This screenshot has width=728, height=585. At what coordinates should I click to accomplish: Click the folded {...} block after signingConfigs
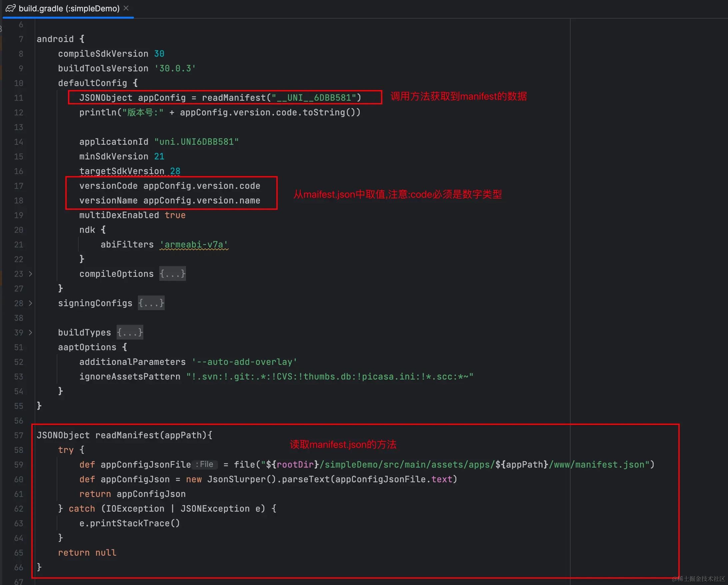tap(151, 303)
